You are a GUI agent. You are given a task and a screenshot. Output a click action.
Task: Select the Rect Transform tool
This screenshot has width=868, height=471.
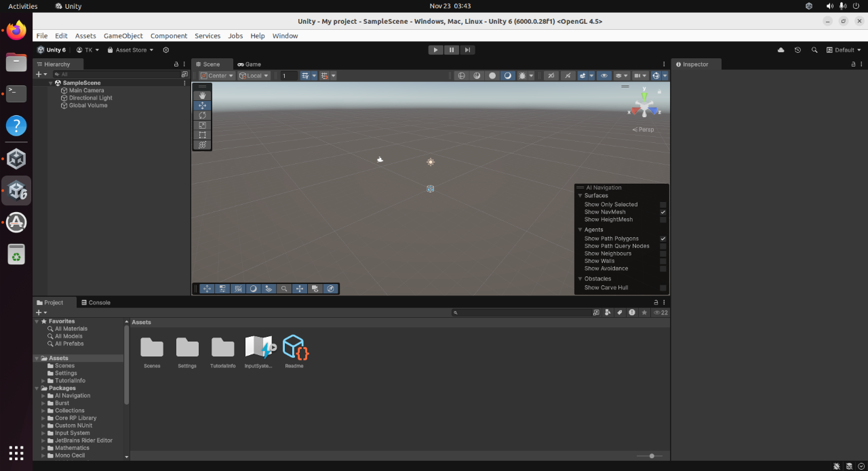tap(201, 135)
